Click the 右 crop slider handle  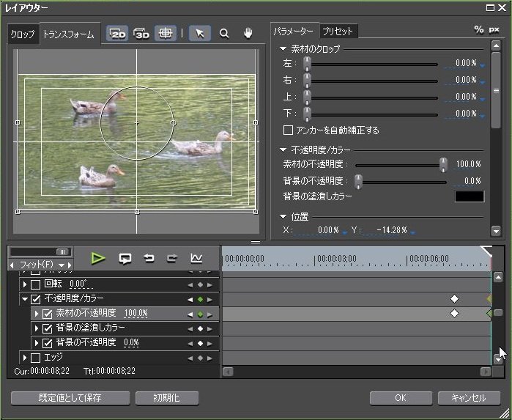(307, 81)
